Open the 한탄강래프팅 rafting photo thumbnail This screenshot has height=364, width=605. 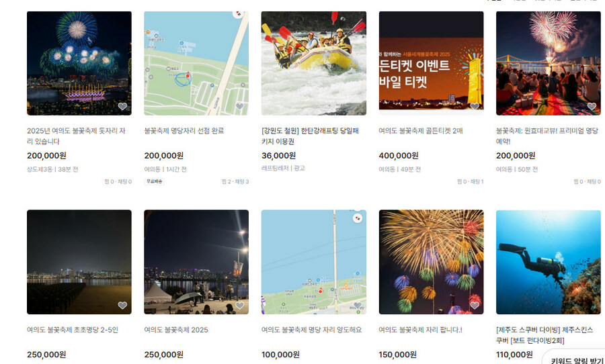[x=314, y=63]
